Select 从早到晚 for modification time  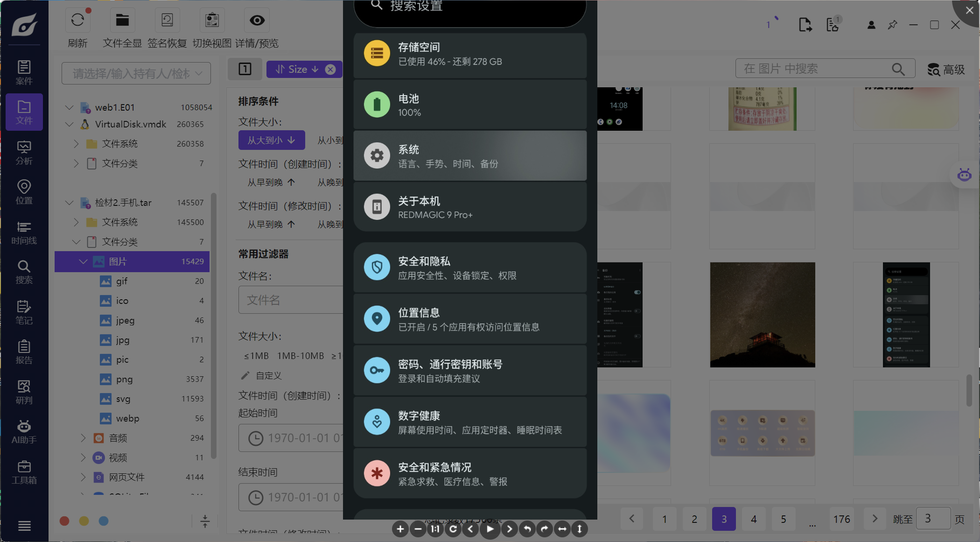[272, 224]
